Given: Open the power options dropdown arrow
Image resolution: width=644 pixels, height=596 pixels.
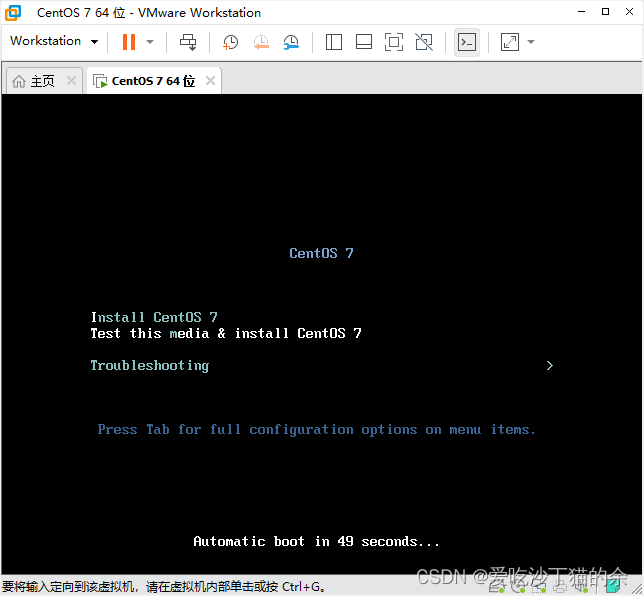Looking at the screenshot, I should pos(150,41).
